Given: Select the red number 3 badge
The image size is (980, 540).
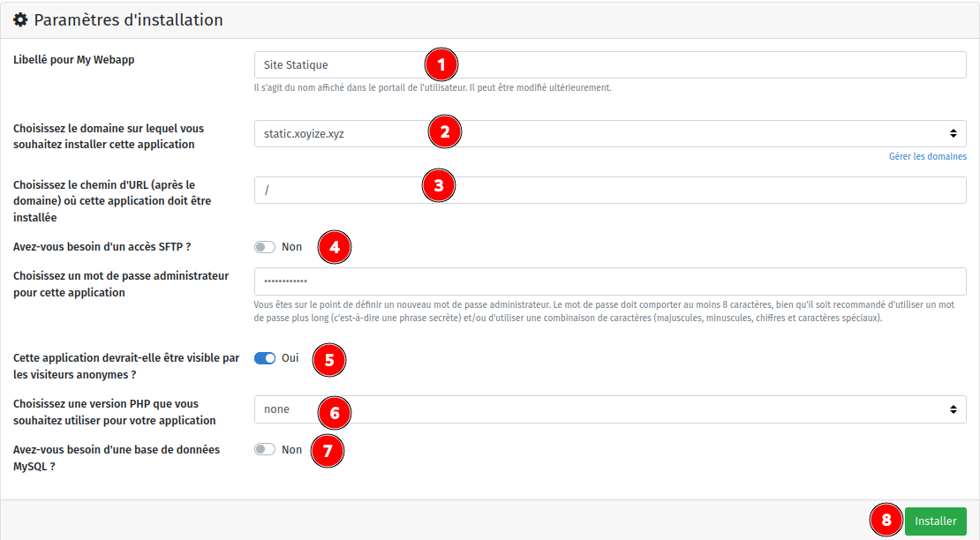Looking at the screenshot, I should point(439,186).
